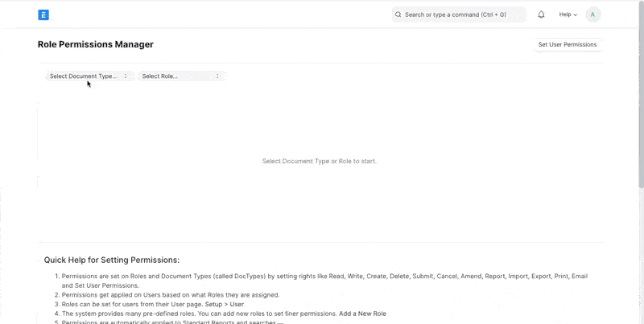Screen dimensions: 644x324
Task: Open the user avatar menu
Action: (x=592, y=14)
